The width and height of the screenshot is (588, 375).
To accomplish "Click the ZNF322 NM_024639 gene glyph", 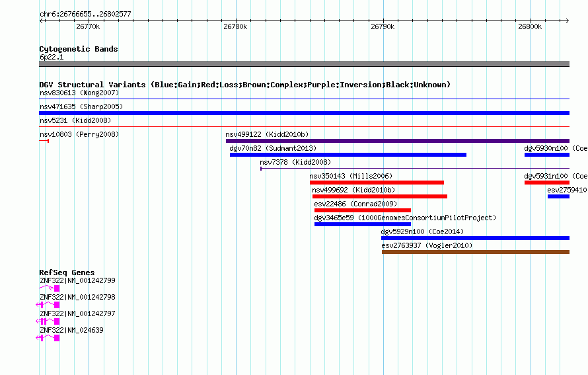I will (x=48, y=338).
